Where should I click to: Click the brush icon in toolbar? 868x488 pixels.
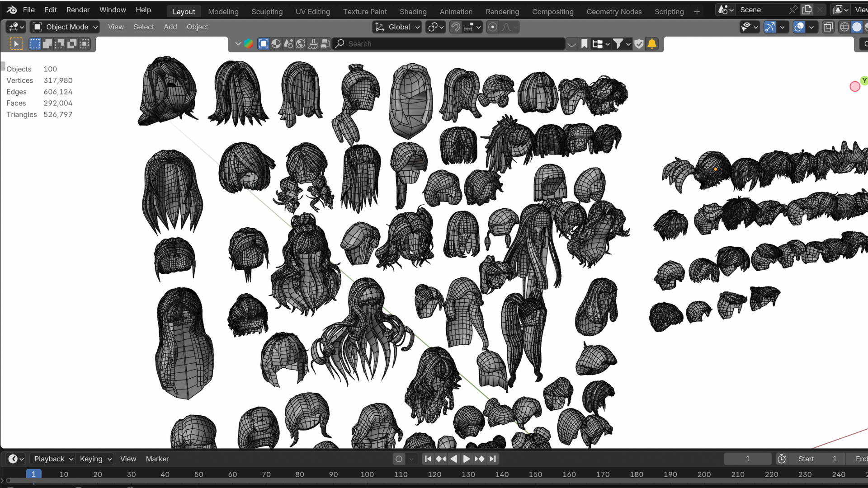point(313,44)
